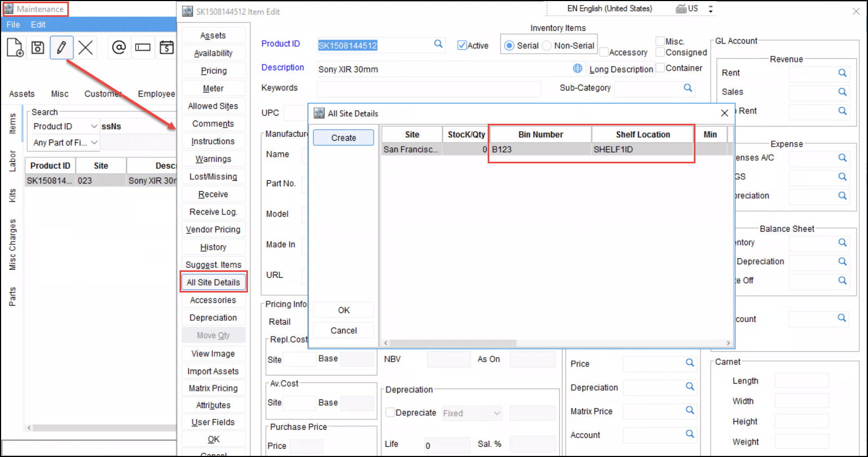The height and width of the screenshot is (457, 868).
Task: Select the Non-Serial radio button
Action: [x=547, y=46]
